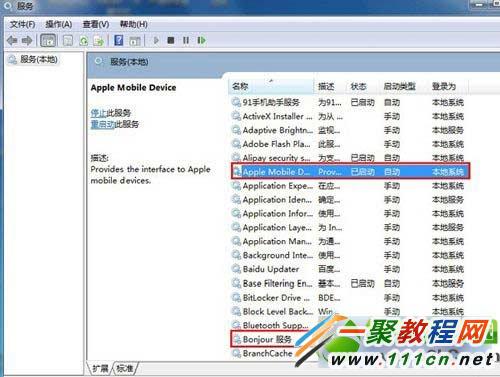Image resolution: width=500 pixels, height=377 pixels.
Task: Open the 帮助(H) menu
Action: click(x=134, y=24)
